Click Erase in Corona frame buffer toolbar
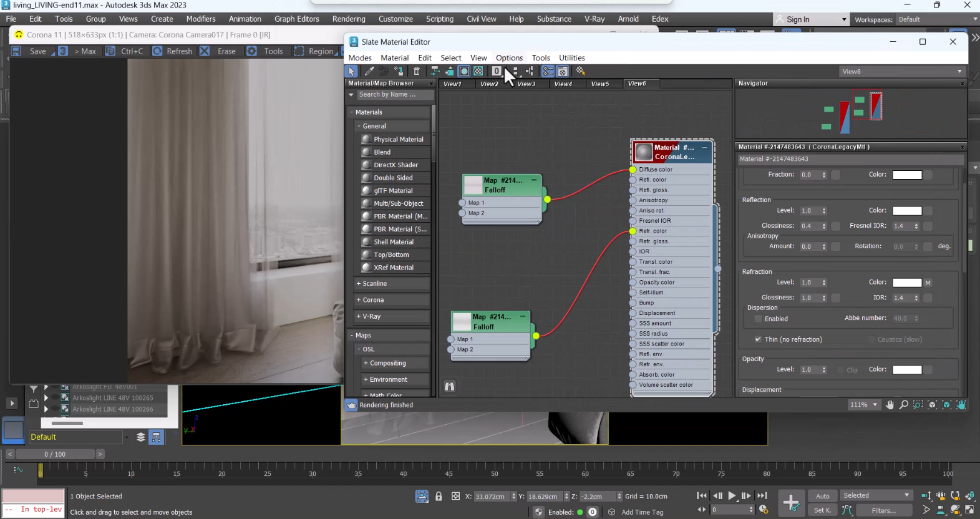The height and width of the screenshot is (519, 980). (218, 51)
